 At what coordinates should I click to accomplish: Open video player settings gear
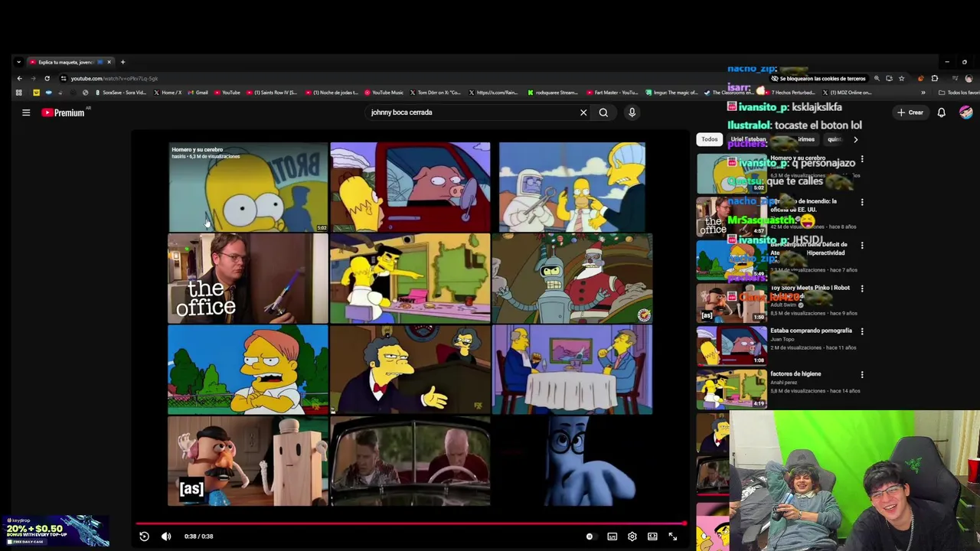click(632, 536)
